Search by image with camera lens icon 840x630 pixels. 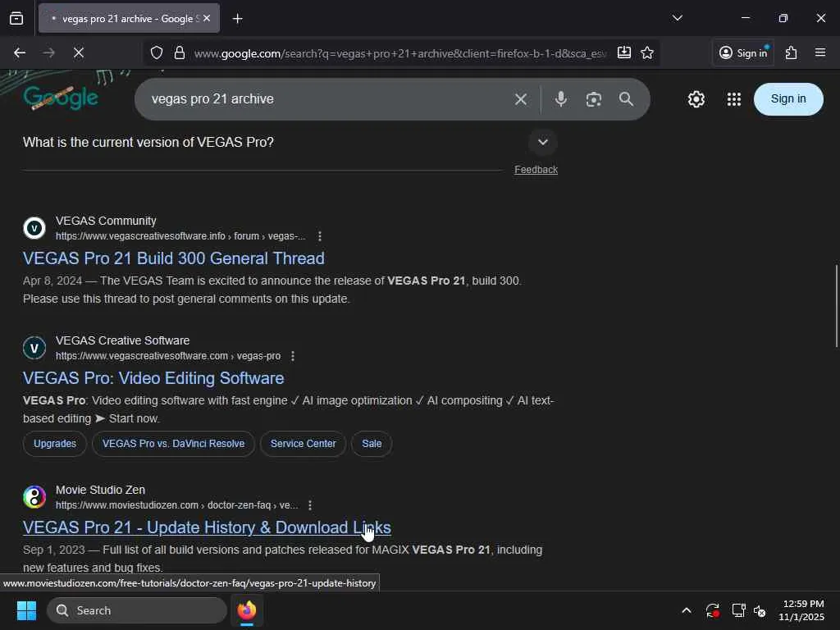click(x=594, y=99)
